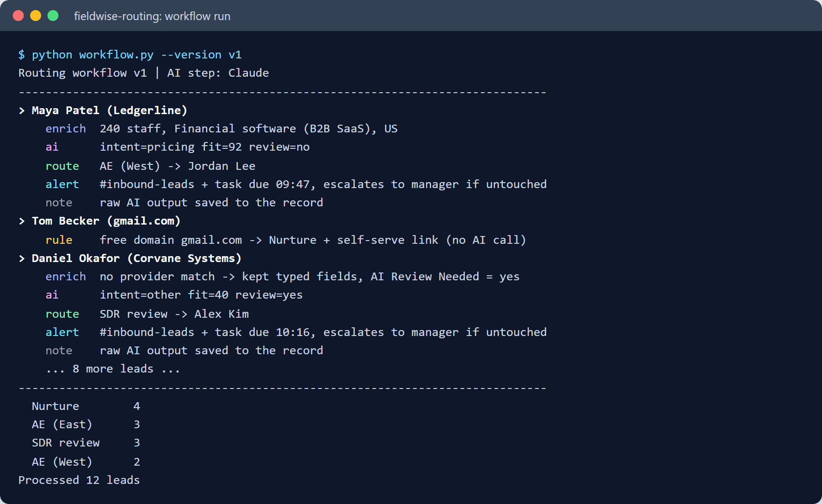Click the arrow before Maya Patel (Ledgerline)
822x504 pixels.
tap(22, 110)
